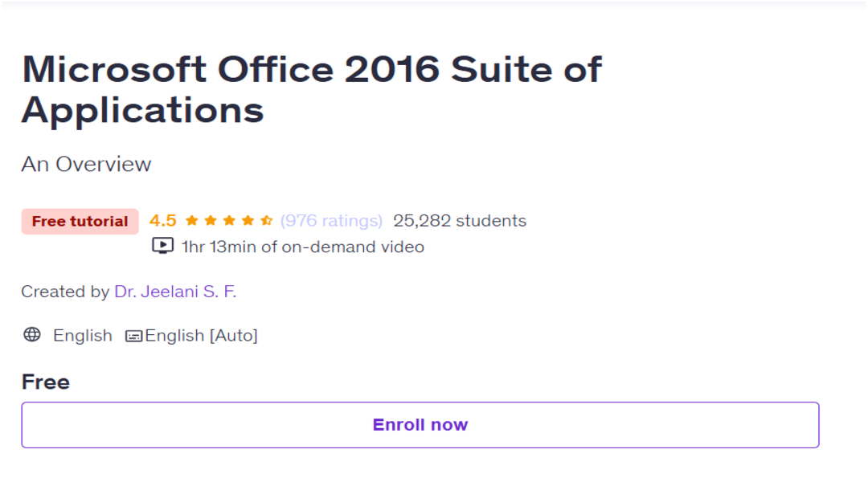This screenshot has width=868, height=482.
Task: Click the English [Auto] caption label
Action: (201, 335)
